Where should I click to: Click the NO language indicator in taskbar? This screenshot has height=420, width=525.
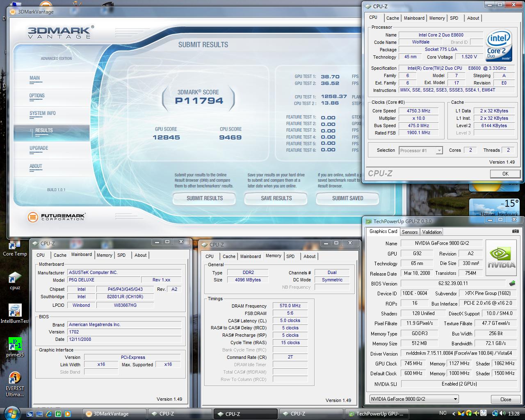pos(443,413)
